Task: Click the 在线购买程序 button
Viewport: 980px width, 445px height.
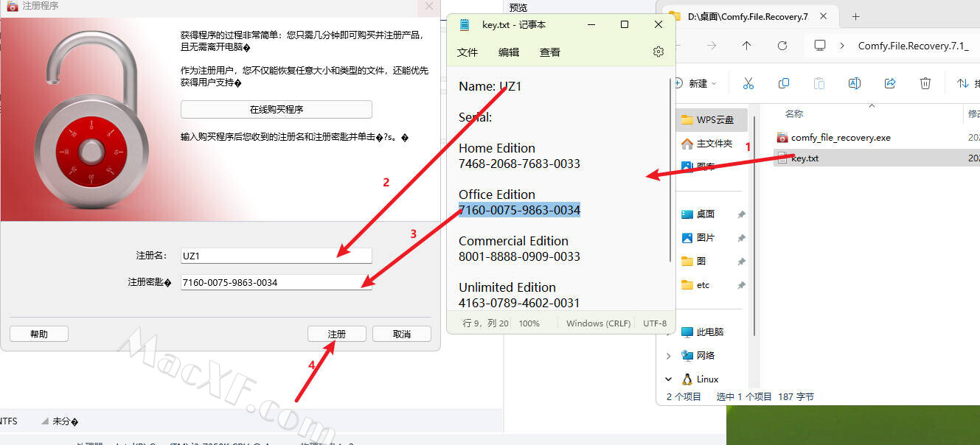Action: click(277, 109)
